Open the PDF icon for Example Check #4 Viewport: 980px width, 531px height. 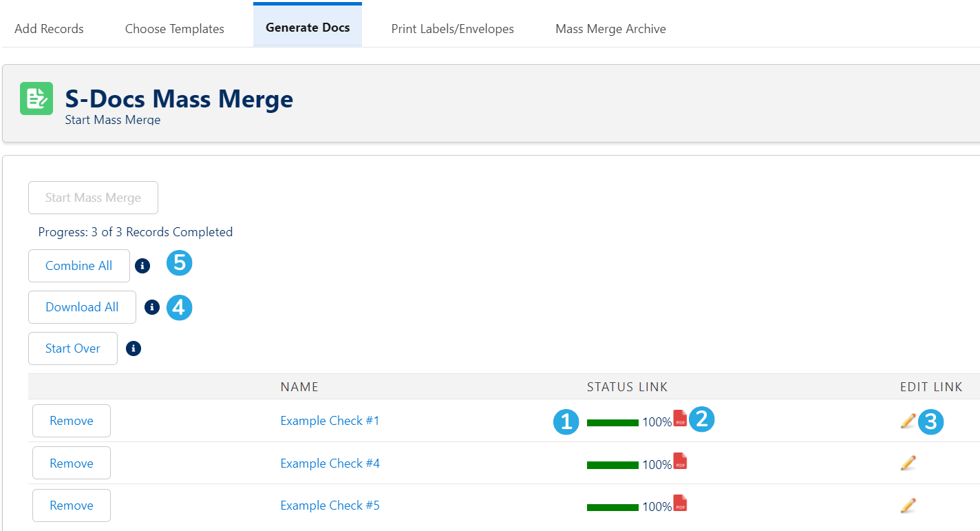pyautogui.click(x=680, y=461)
